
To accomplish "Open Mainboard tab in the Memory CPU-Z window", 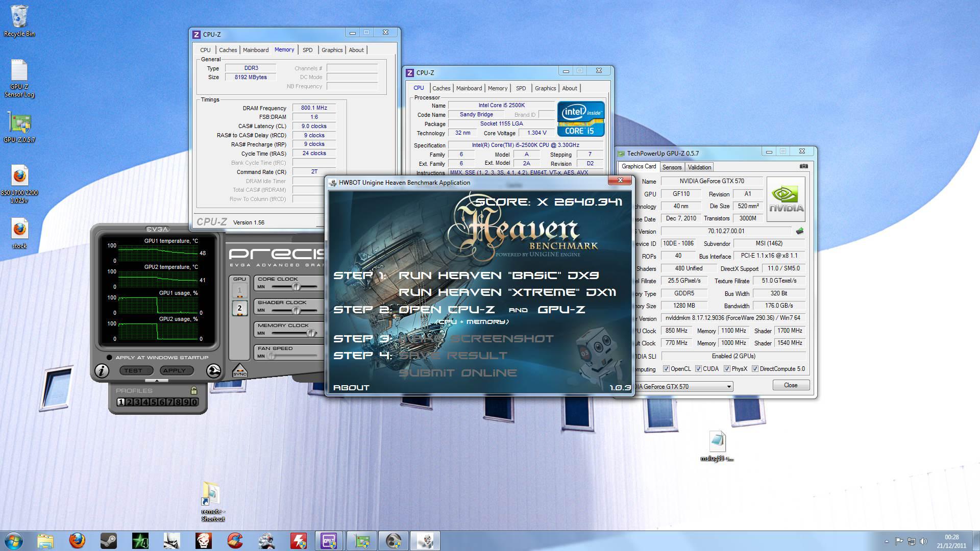I will (255, 50).
